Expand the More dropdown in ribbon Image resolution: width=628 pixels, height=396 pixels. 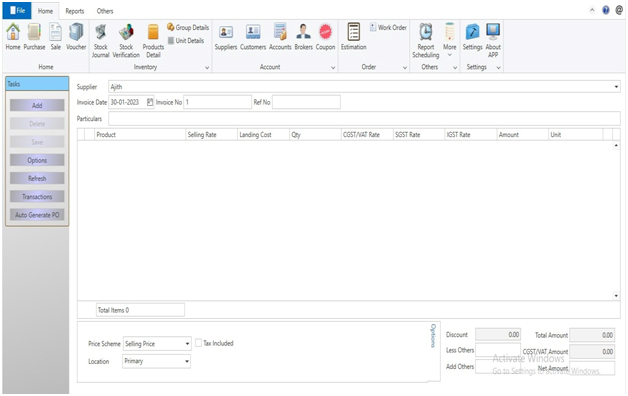450,40
